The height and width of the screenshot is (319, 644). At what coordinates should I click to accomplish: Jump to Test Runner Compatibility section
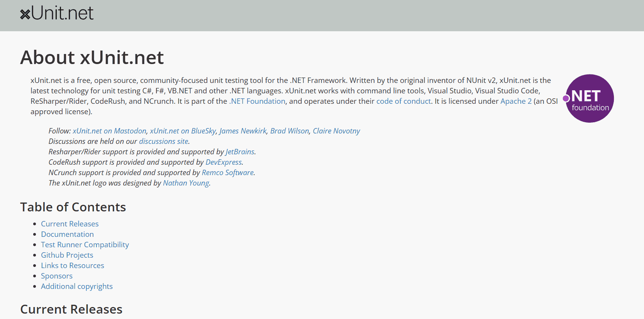point(85,245)
